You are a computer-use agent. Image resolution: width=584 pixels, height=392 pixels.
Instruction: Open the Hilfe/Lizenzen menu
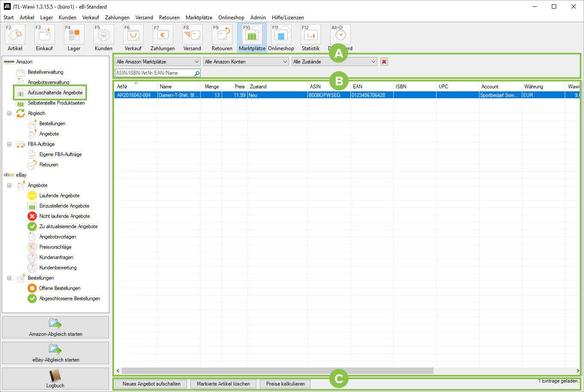click(288, 18)
